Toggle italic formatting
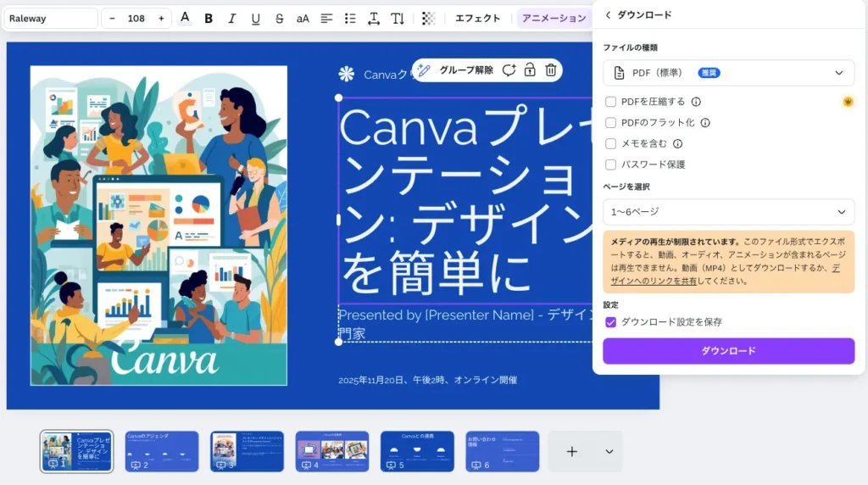This screenshot has height=485, width=868. (231, 19)
